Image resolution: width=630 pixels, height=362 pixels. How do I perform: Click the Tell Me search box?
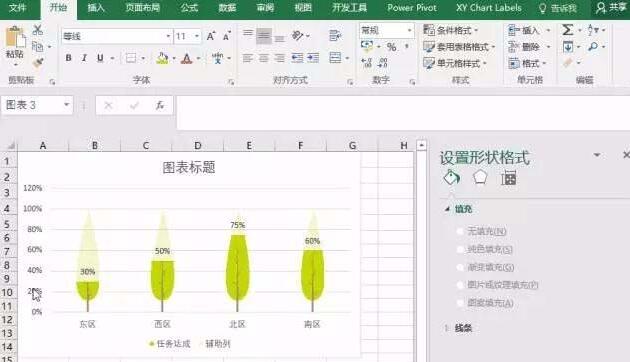(x=558, y=8)
